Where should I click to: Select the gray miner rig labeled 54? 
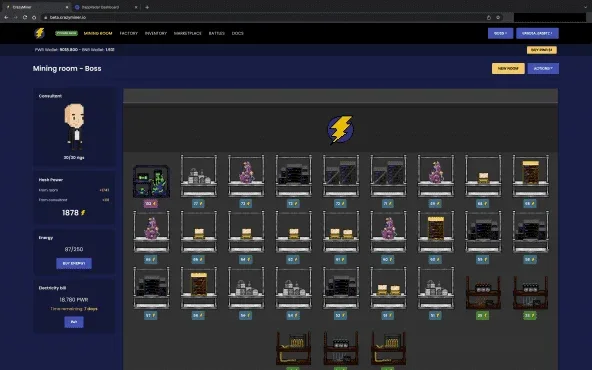pyautogui.click(x=293, y=288)
